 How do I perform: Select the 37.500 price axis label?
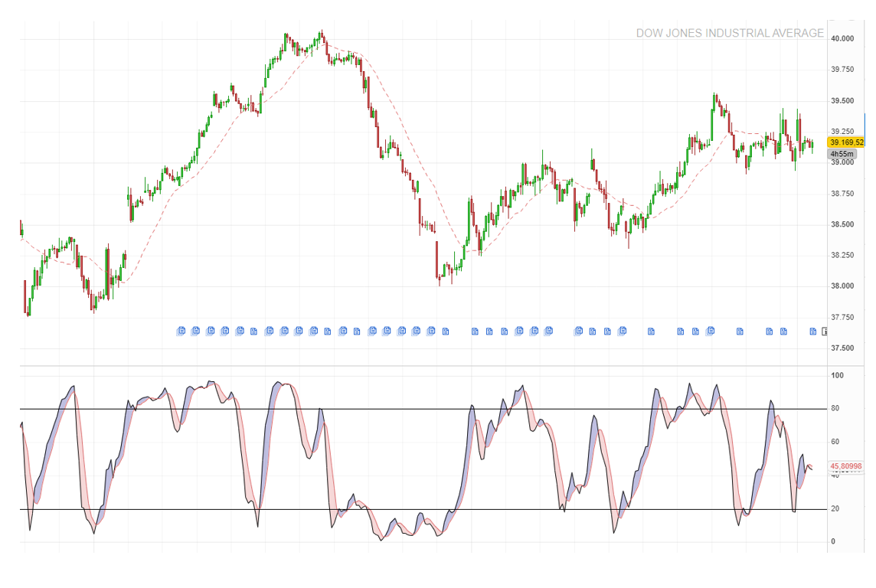click(x=842, y=348)
